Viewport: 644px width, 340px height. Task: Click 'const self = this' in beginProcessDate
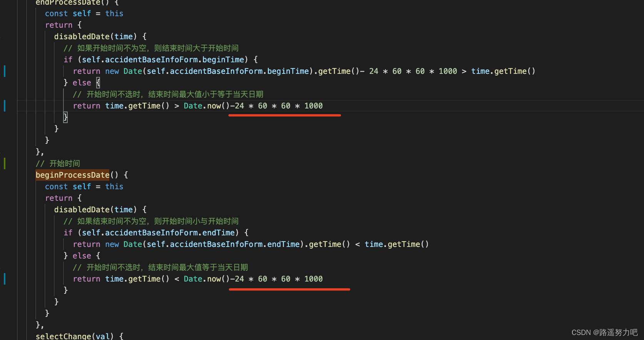(x=84, y=187)
